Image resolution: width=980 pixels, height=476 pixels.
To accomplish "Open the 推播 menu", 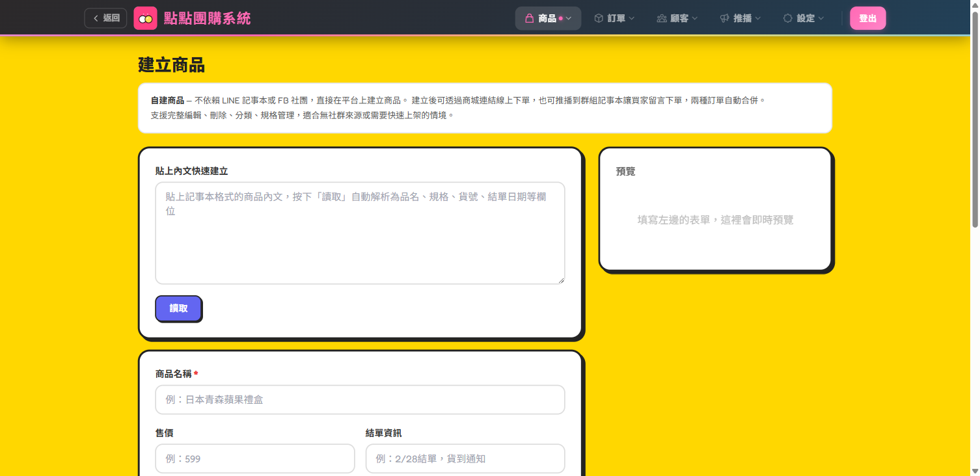I will [x=740, y=18].
